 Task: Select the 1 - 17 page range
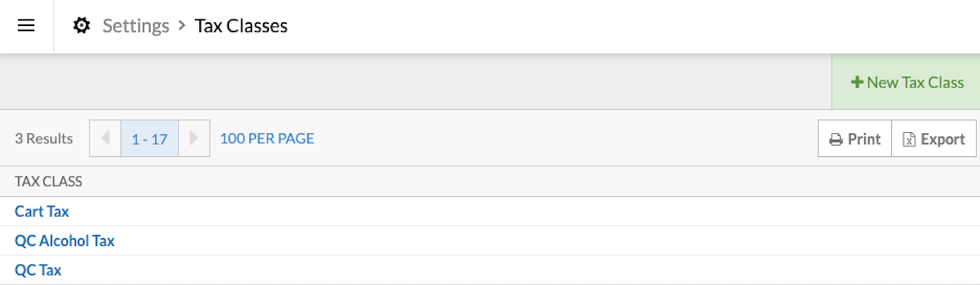[x=150, y=139]
